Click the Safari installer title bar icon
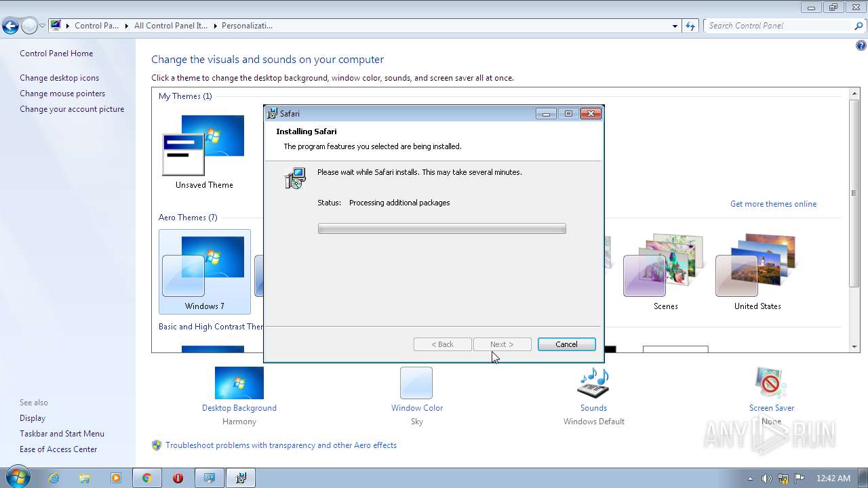The height and width of the screenshot is (488, 868). pos(273,113)
